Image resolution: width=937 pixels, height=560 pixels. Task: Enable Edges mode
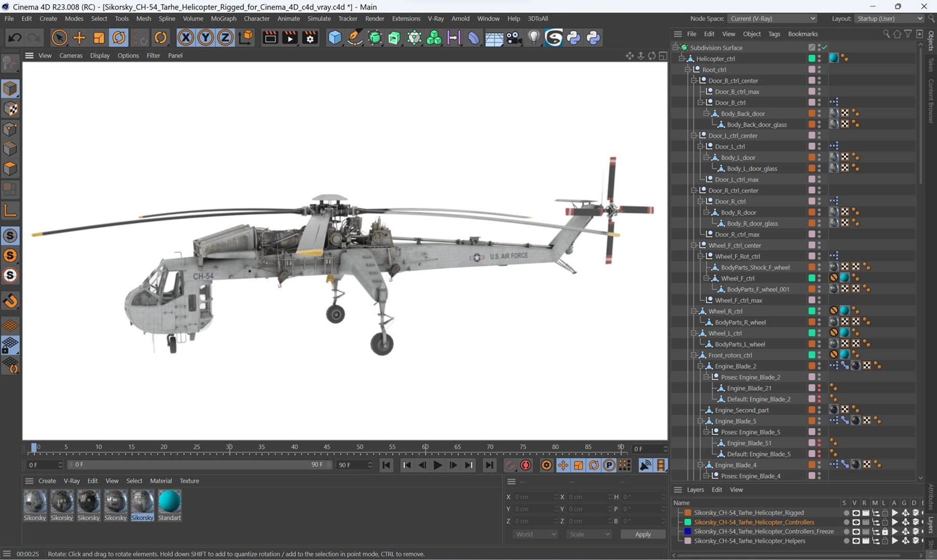(10, 149)
